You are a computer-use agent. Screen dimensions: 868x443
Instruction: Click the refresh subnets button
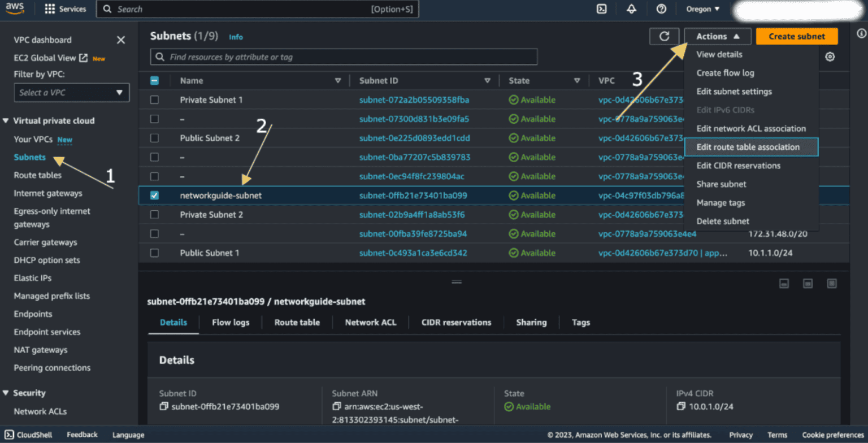[665, 36]
